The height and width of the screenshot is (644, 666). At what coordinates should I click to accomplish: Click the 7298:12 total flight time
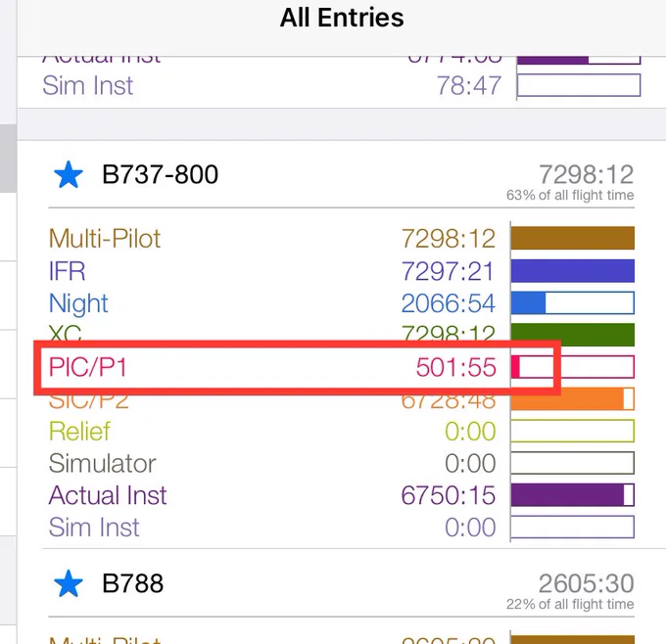586,174
